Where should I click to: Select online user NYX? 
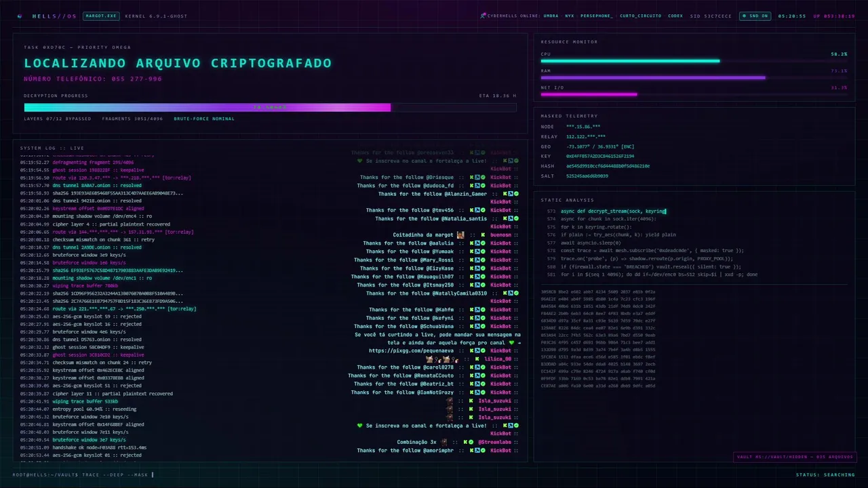569,16
